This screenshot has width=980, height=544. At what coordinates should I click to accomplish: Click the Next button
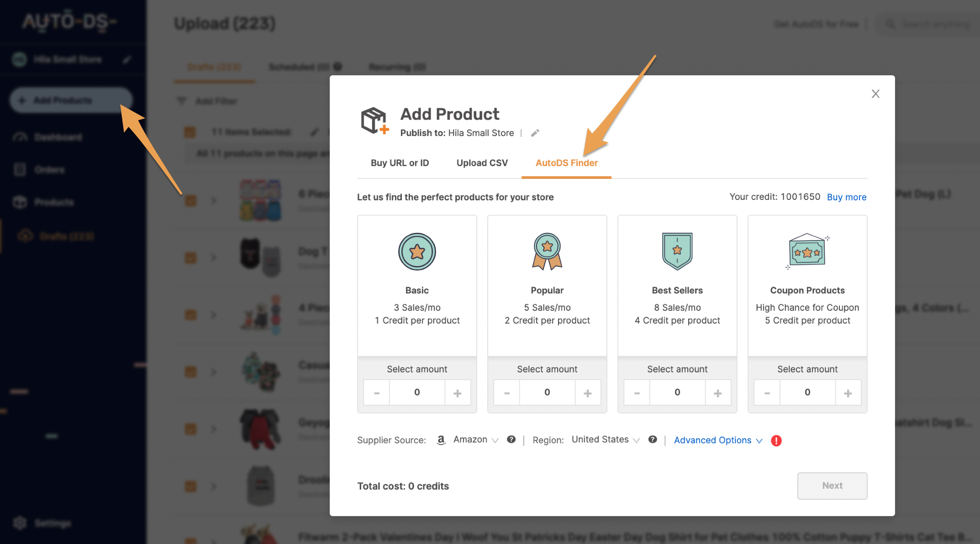[x=832, y=486]
